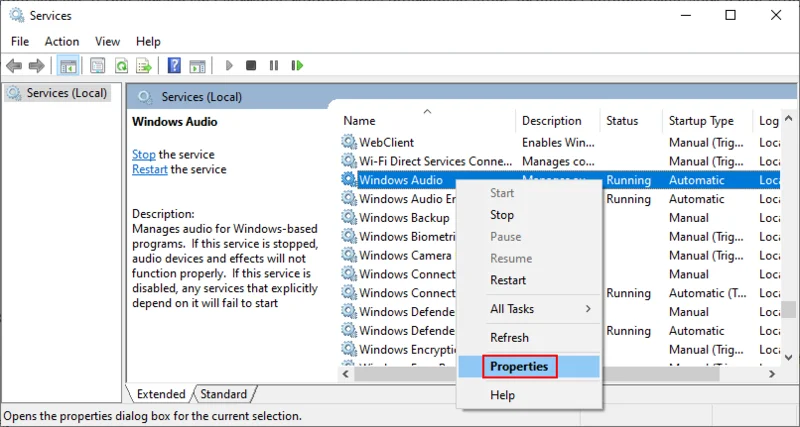Viewport: 800px width, 427px height.
Task: Expand the All Tasks submenu
Action: click(x=529, y=309)
